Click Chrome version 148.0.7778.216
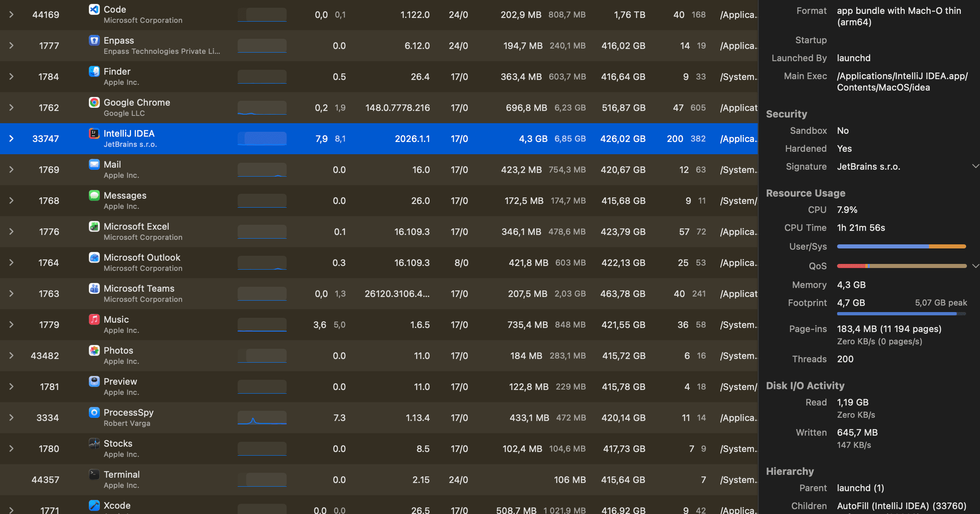The height and width of the screenshot is (514, 980). coord(397,108)
